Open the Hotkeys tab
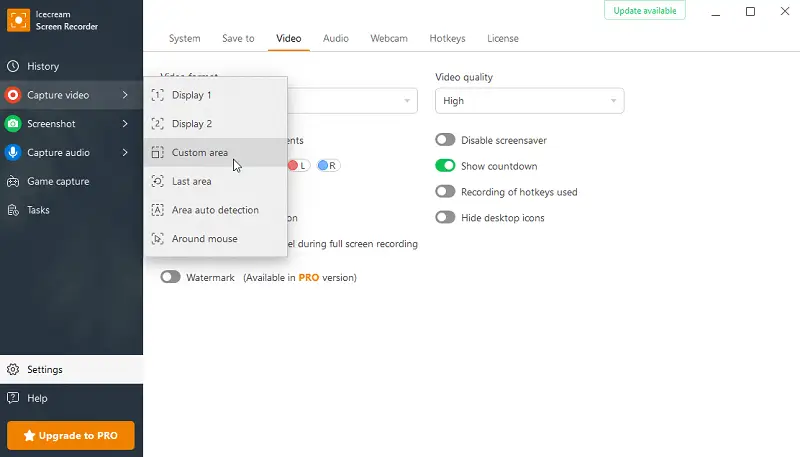800x457 pixels. pyautogui.click(x=447, y=38)
